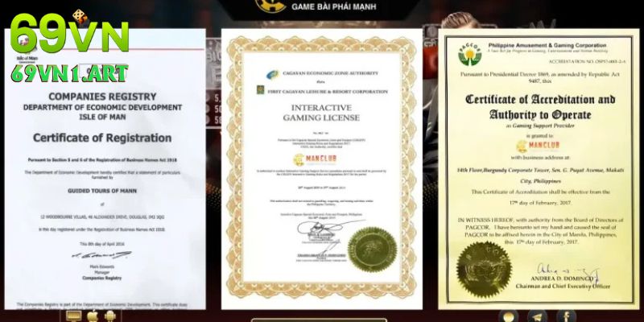
Task: Click the gold seal on the gaming license
Action: [x=372, y=250]
